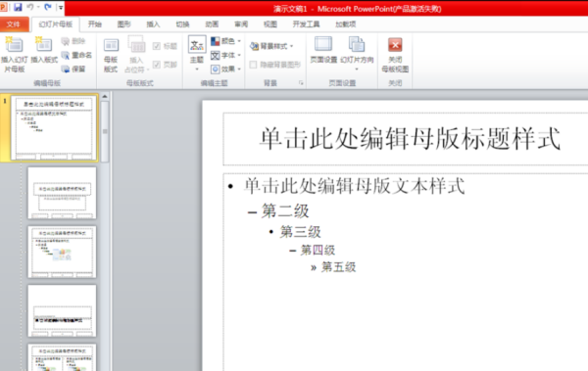Click the Undo arrow icon

pos(30,7)
